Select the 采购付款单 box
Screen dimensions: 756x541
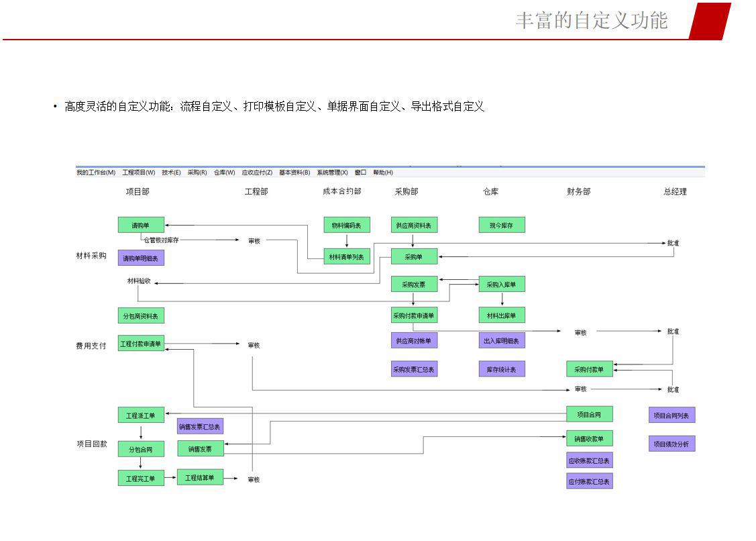tap(589, 369)
